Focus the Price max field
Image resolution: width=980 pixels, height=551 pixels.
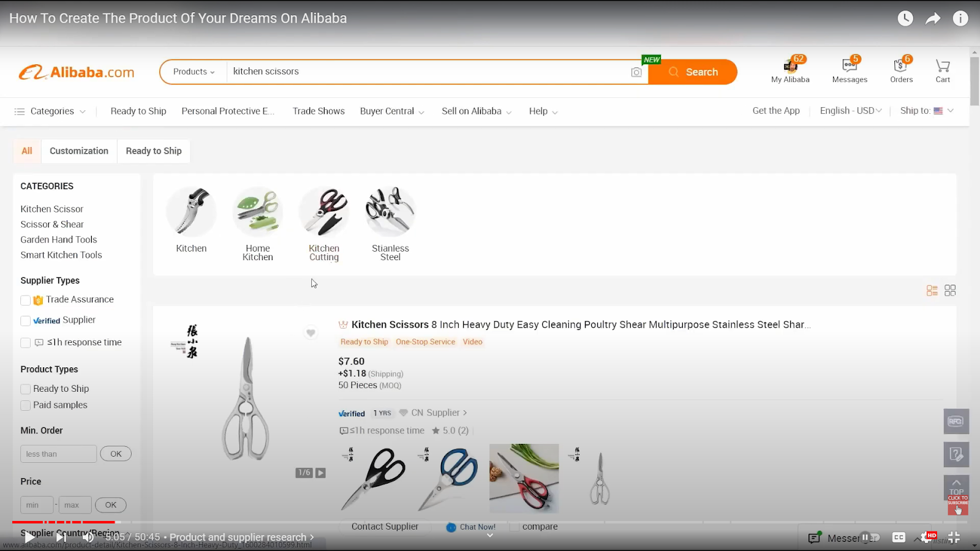pos(75,505)
